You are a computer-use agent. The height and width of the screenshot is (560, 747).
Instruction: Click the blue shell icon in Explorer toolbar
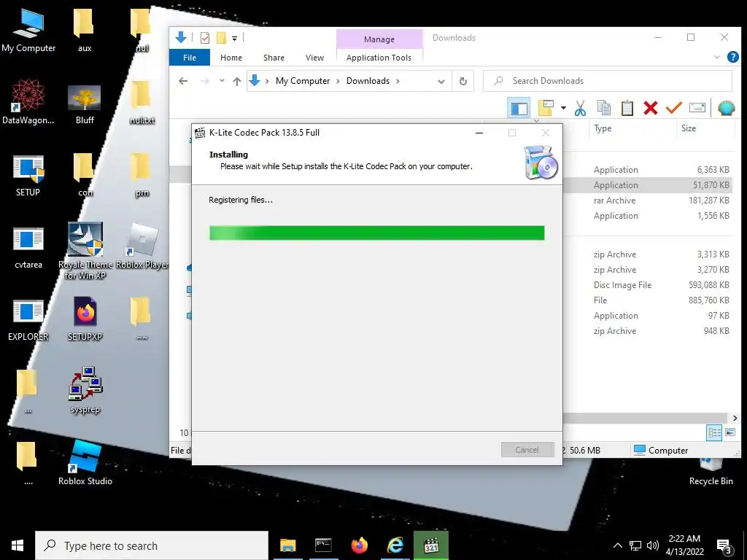coord(726,108)
